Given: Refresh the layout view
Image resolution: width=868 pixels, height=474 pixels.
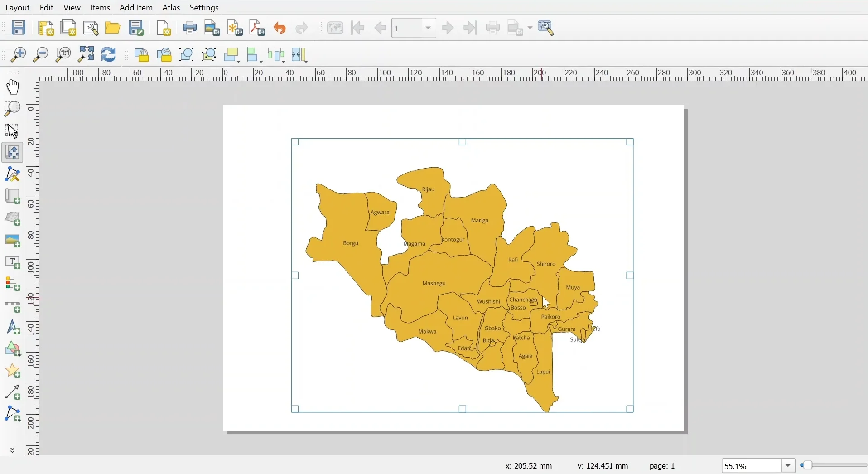Looking at the screenshot, I should [108, 54].
